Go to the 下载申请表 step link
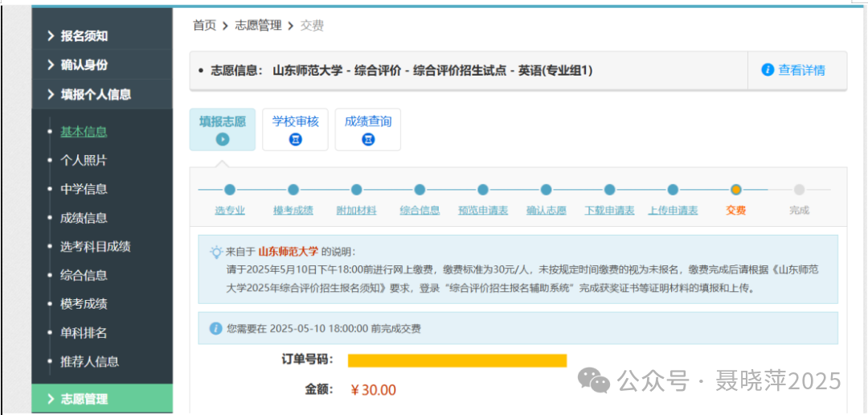Image resolution: width=868 pixels, height=415 pixels. 609,211
